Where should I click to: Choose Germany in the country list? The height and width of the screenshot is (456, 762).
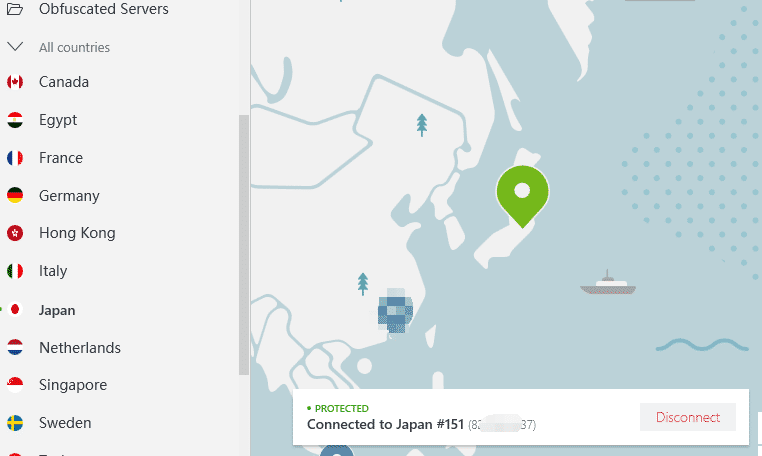(x=69, y=196)
